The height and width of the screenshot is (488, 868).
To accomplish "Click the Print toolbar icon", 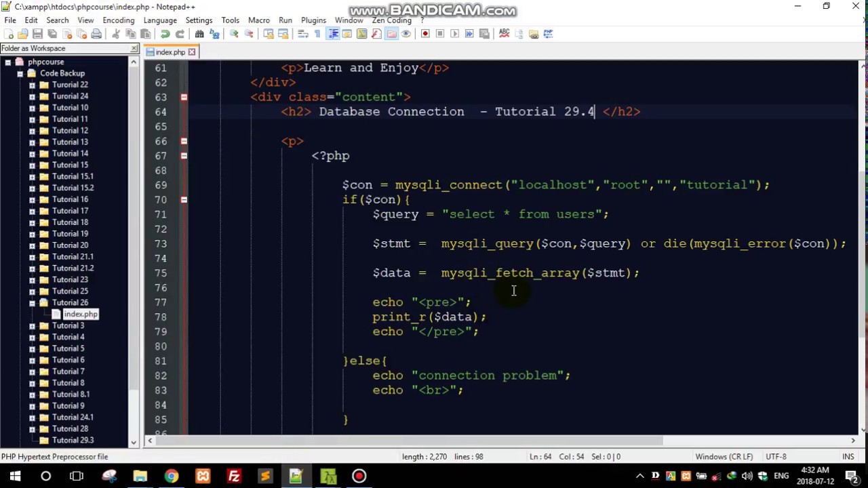I will pos(96,34).
